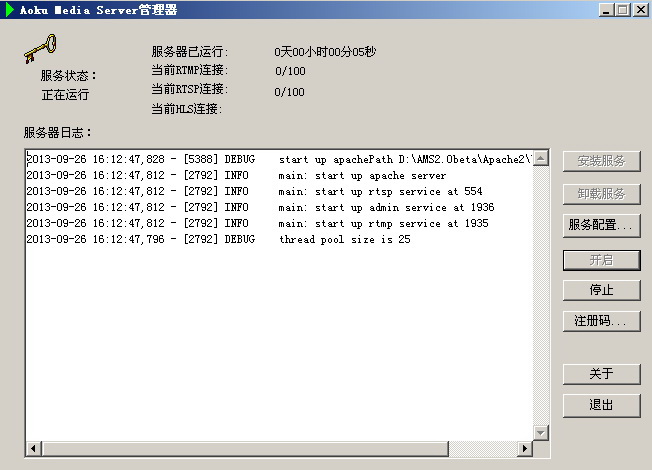Click the 服务器已运行 label

[x=190, y=52]
